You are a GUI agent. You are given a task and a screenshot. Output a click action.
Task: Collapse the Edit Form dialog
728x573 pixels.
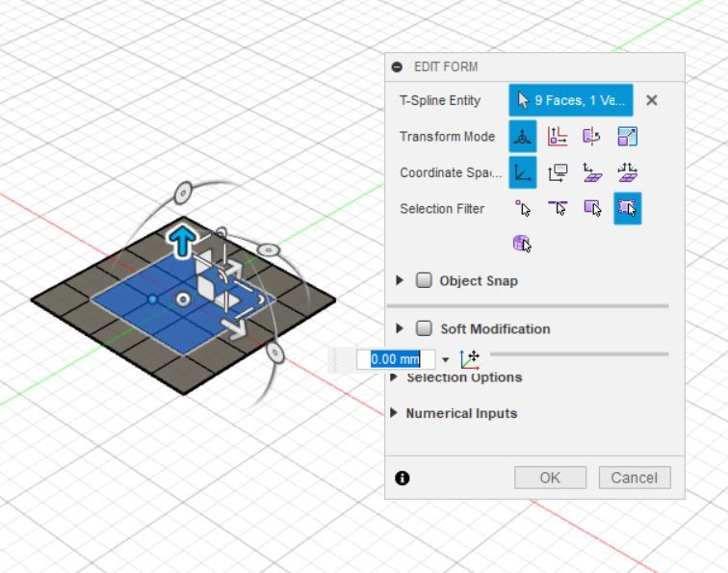click(397, 66)
